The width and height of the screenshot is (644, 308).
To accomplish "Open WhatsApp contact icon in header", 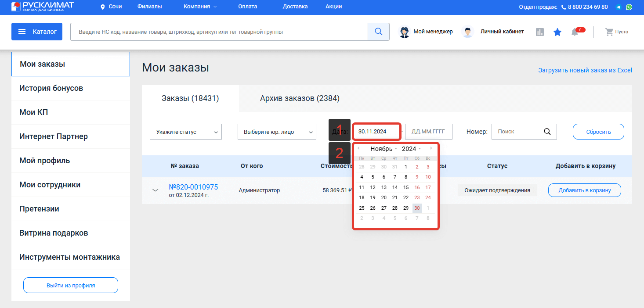I will [629, 7].
